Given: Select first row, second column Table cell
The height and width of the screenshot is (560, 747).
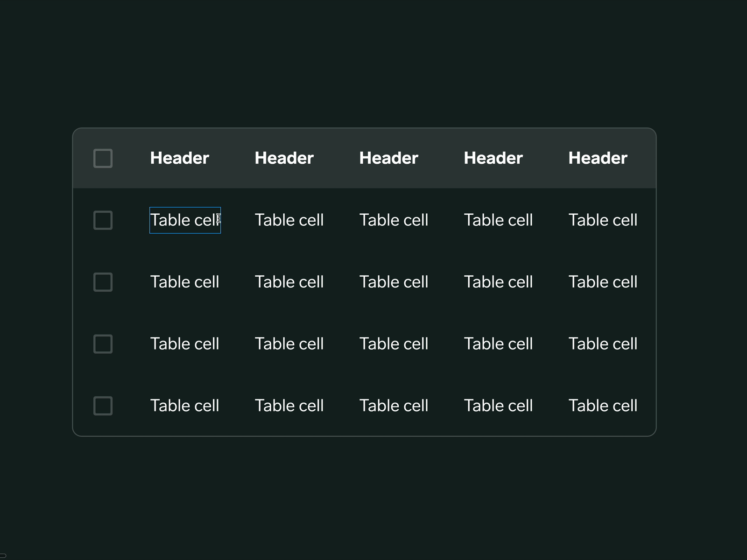Looking at the screenshot, I should pos(289,220).
